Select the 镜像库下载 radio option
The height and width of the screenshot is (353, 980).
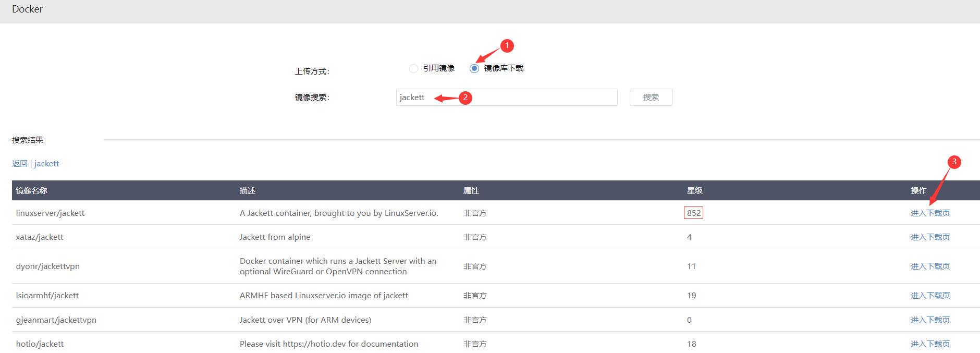[x=474, y=68]
